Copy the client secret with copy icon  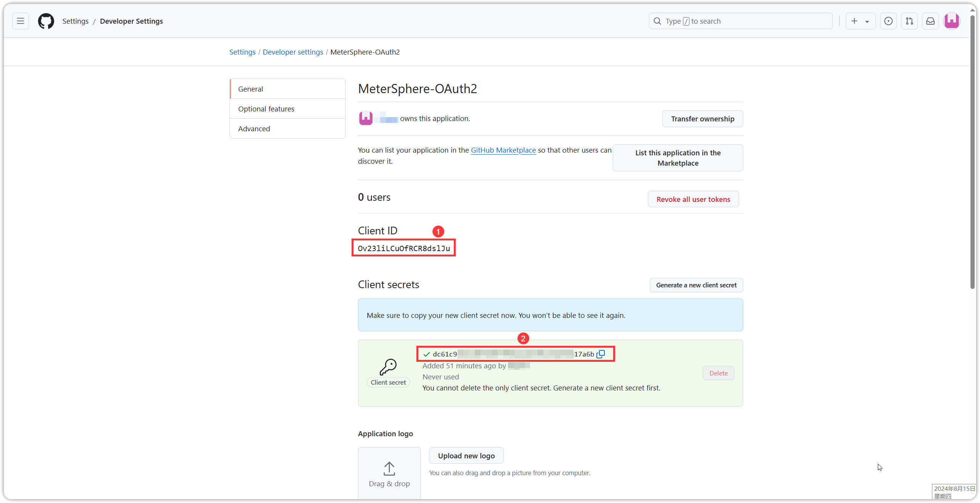coord(601,354)
